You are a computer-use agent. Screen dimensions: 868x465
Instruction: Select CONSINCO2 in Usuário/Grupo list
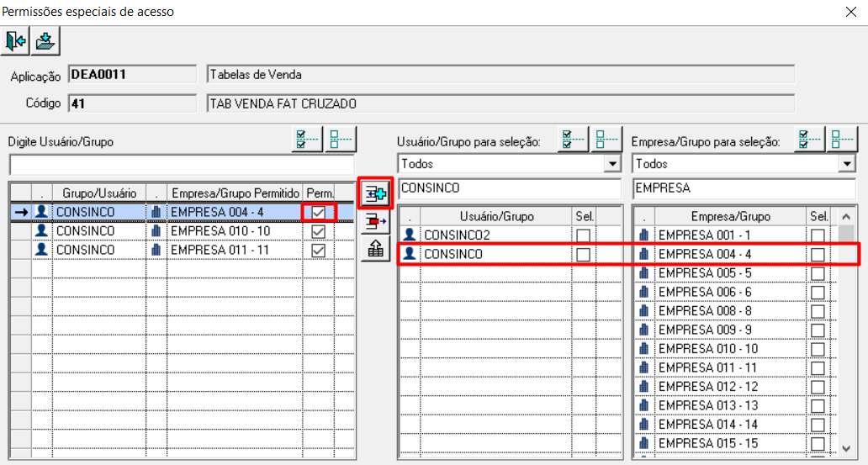(458, 235)
